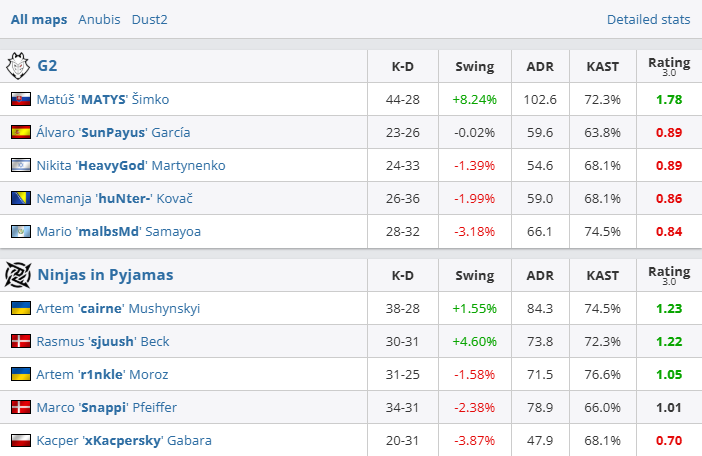Screen dimensions: 702x456
Task: Click the Spanish flag beside SunPayus
Action: tap(20, 132)
